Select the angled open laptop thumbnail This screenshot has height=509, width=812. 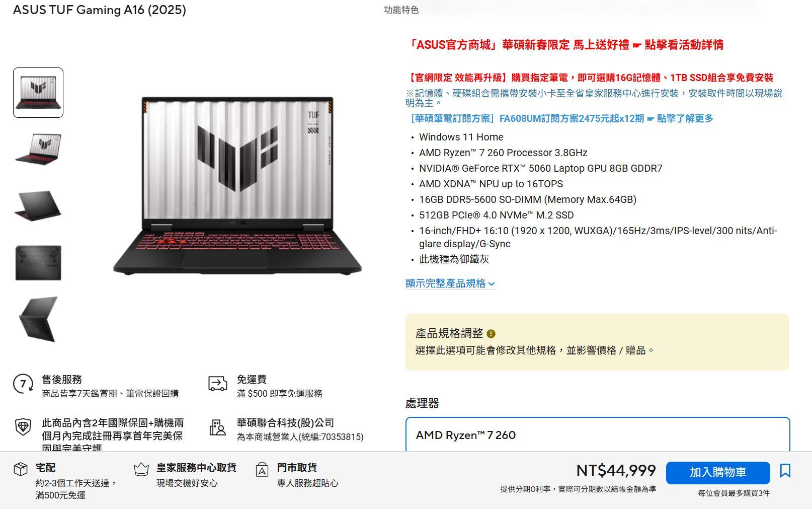[38, 149]
